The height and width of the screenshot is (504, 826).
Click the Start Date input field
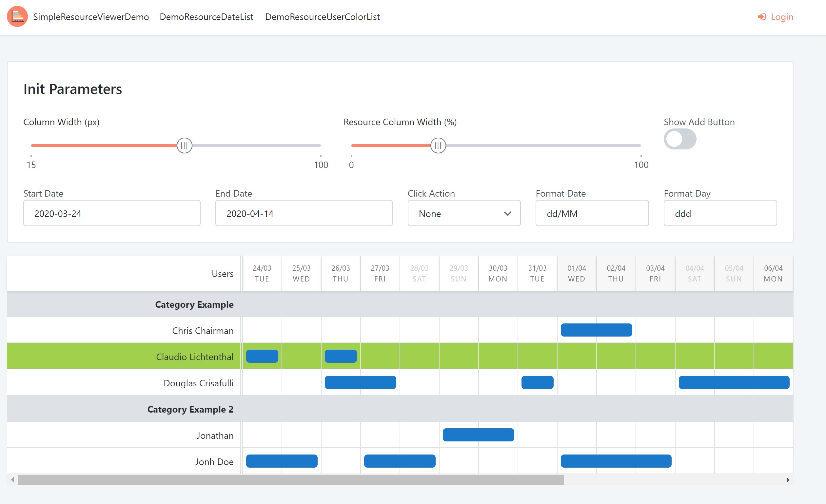click(112, 213)
